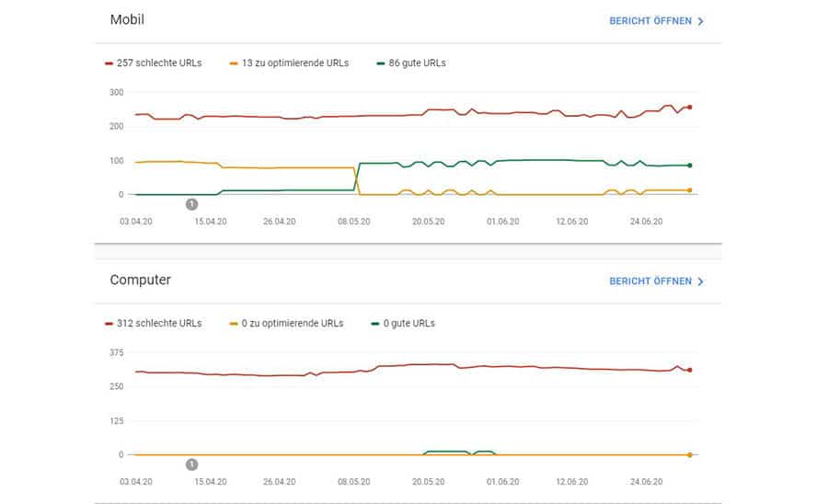Click the red swatch for 312 schlechte URLs

109,324
